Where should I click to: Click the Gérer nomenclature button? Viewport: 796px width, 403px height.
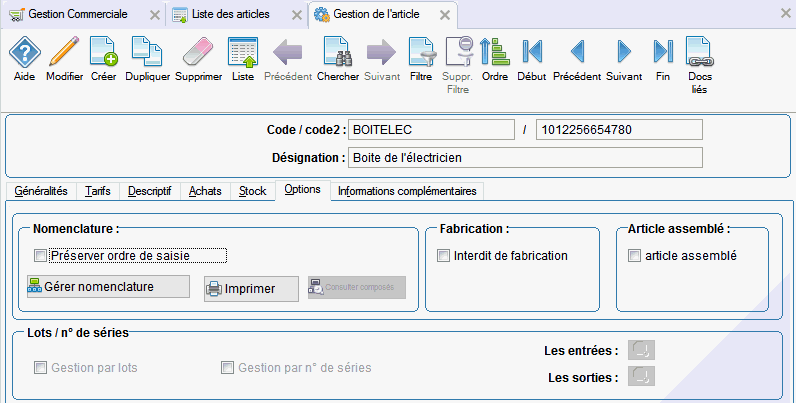pos(107,287)
